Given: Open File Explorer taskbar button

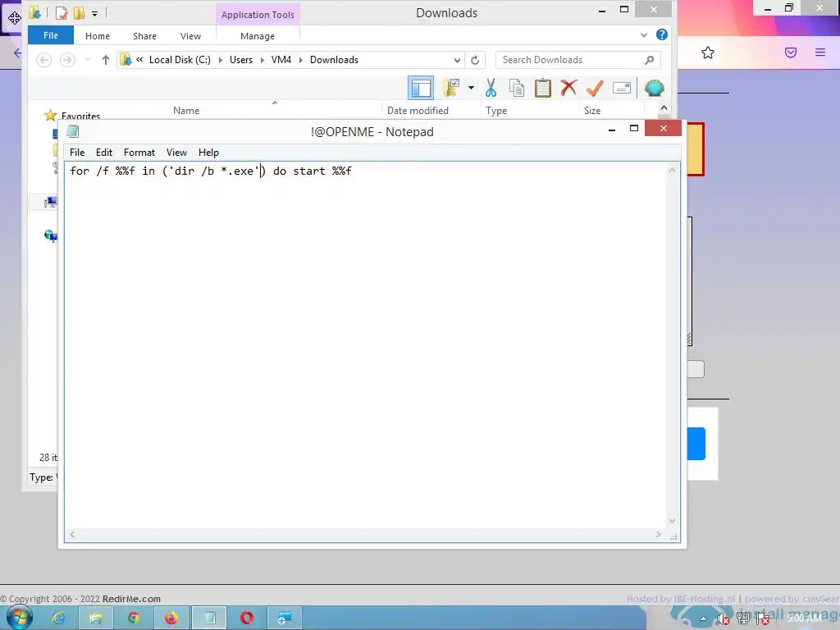Looking at the screenshot, I should point(96,619).
